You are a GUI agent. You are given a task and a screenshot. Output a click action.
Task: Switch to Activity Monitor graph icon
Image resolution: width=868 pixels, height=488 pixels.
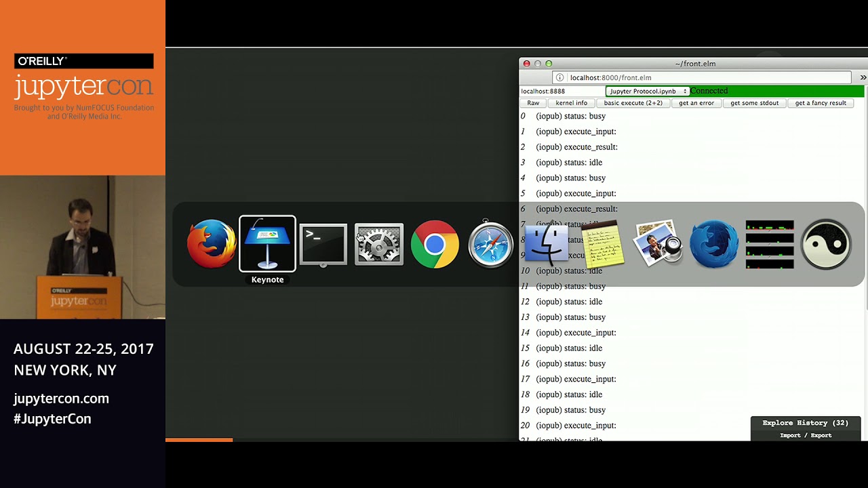click(770, 244)
